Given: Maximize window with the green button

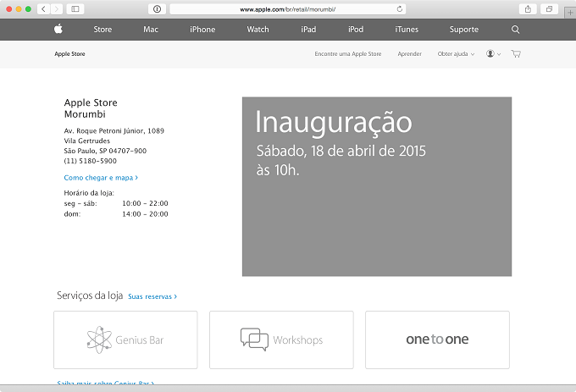Looking at the screenshot, I should tap(28, 8).
